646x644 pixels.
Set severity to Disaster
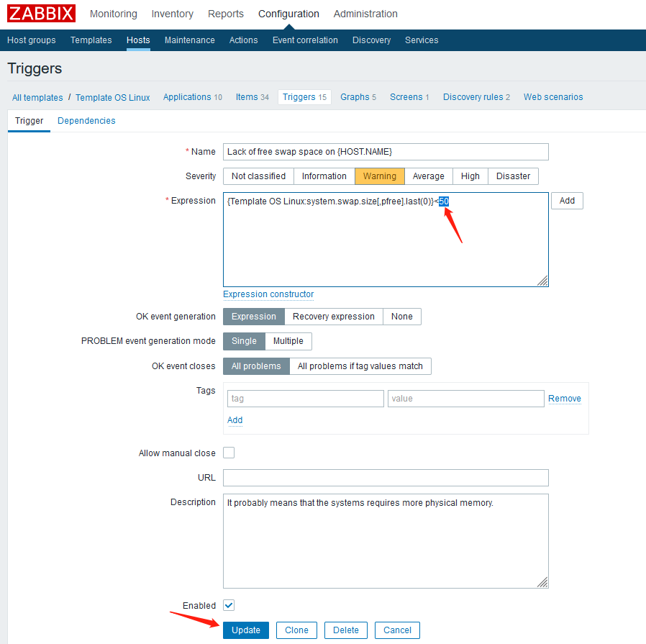click(x=513, y=176)
